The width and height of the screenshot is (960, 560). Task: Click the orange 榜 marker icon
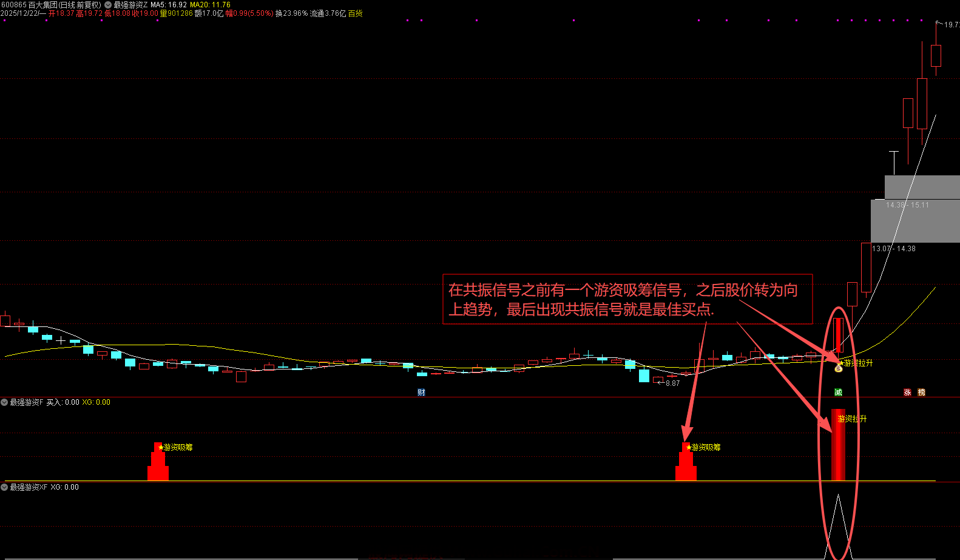(x=921, y=393)
